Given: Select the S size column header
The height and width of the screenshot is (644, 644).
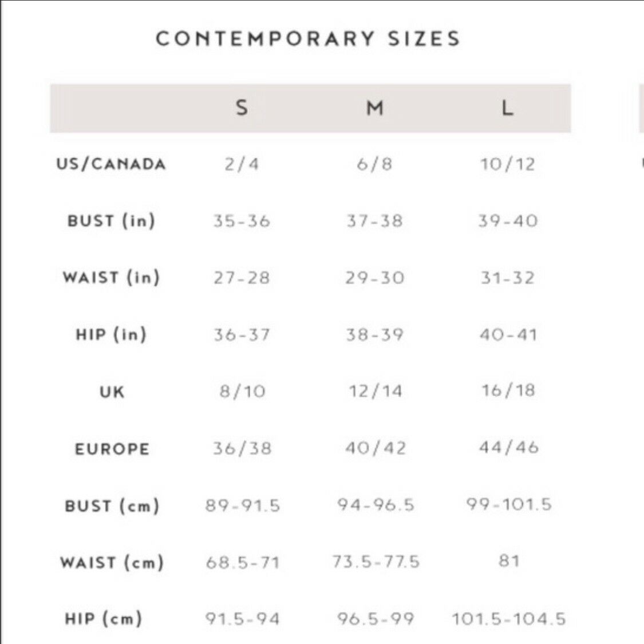Looking at the screenshot, I should click(x=242, y=108).
